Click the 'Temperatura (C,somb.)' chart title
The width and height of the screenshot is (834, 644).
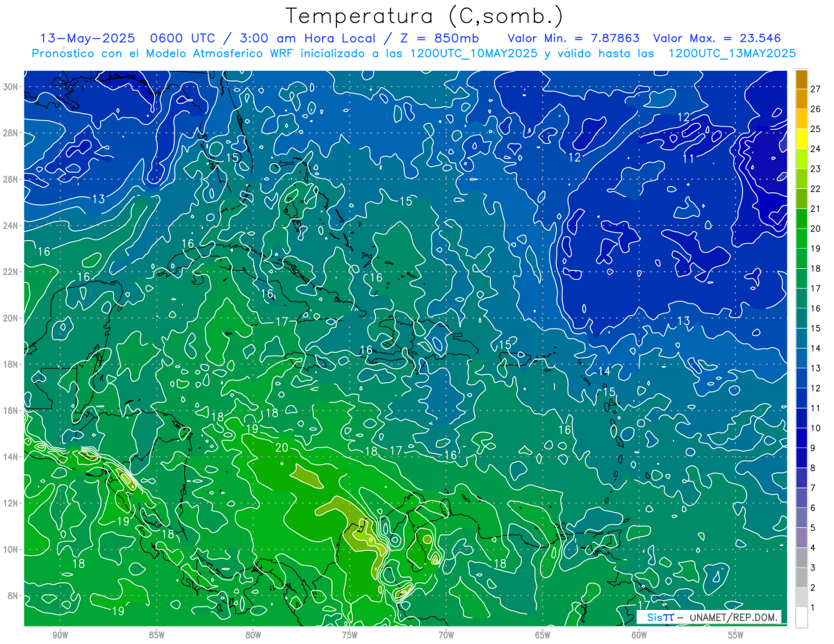tap(425, 16)
